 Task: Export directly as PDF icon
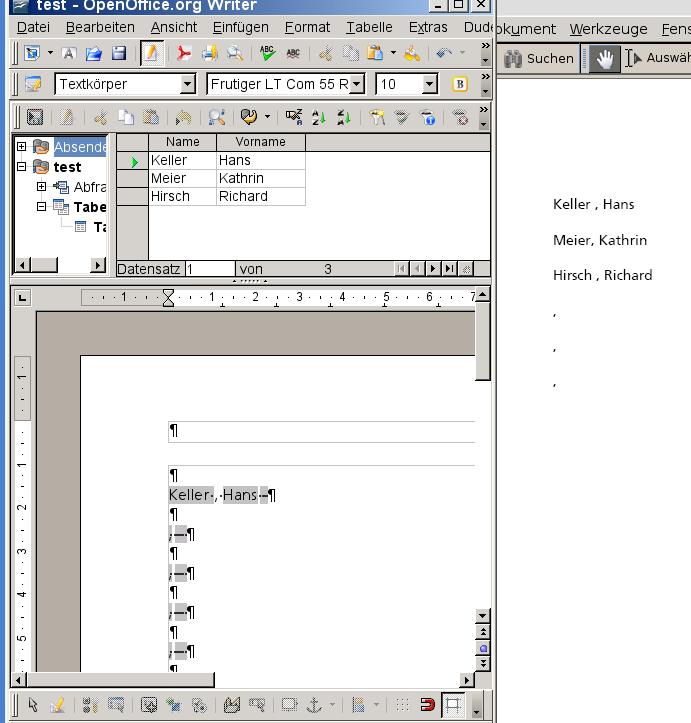coord(184,54)
